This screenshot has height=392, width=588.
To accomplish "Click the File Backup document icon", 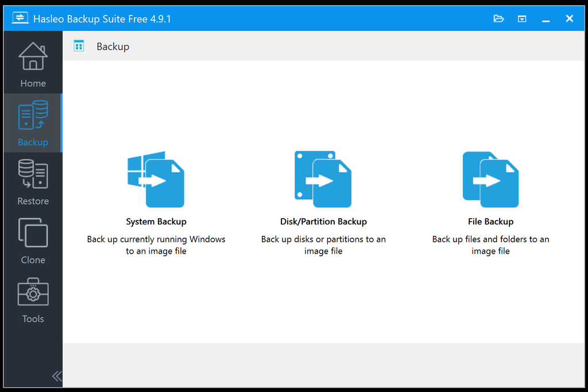I will point(490,178).
